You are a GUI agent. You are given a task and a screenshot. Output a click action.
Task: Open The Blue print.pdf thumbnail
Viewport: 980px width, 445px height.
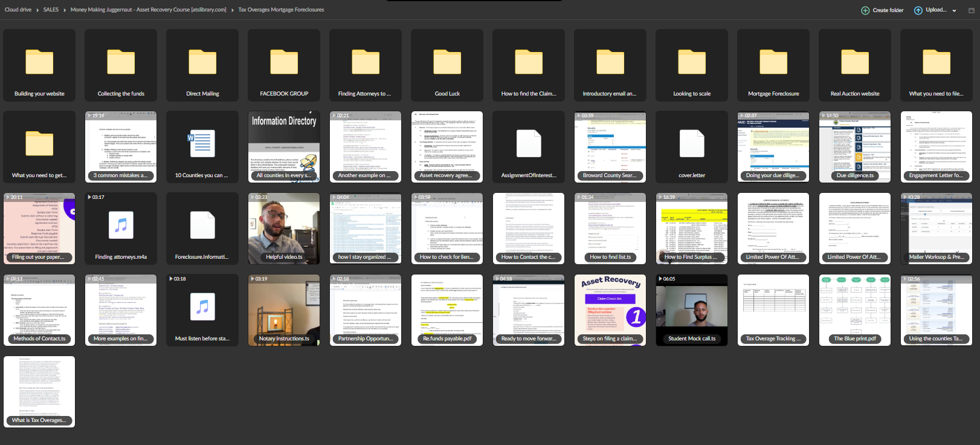pyautogui.click(x=855, y=310)
